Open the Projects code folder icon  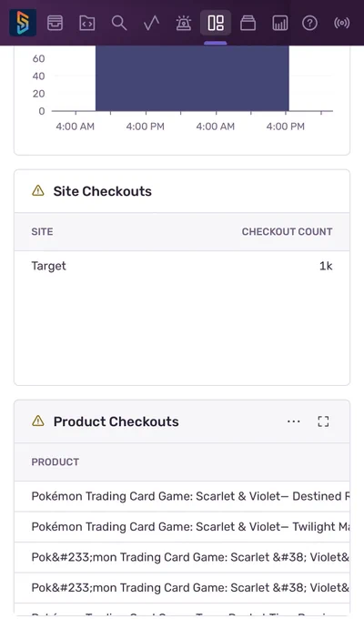point(86,23)
